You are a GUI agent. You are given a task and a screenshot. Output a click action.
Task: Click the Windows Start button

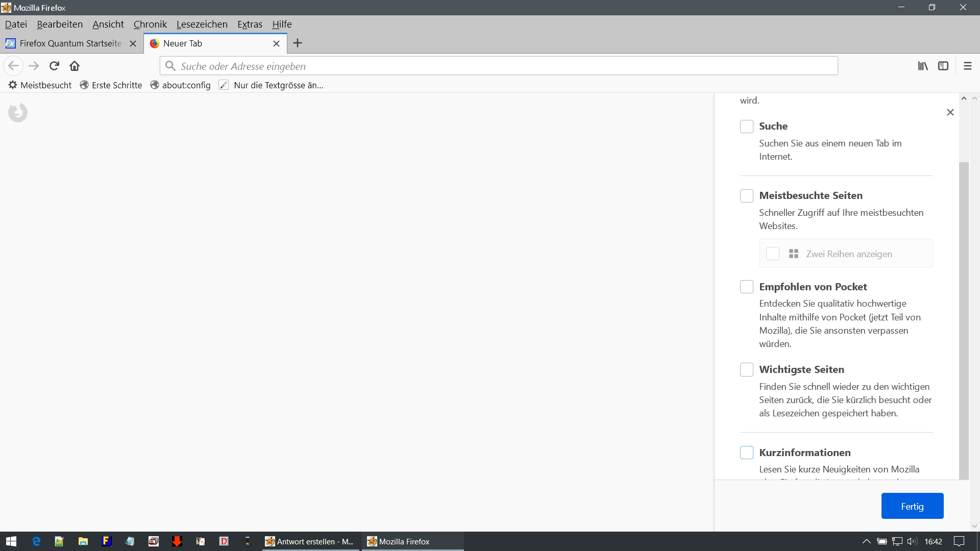coord(11,541)
